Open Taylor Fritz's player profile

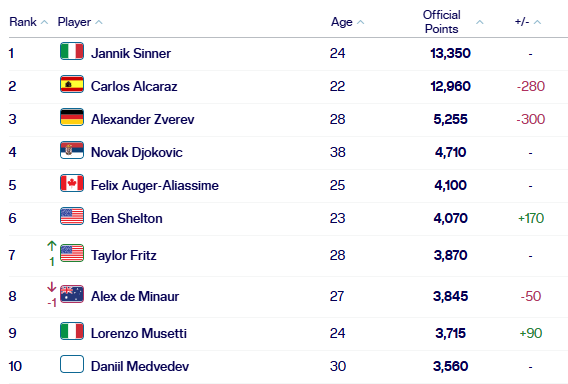124,255
